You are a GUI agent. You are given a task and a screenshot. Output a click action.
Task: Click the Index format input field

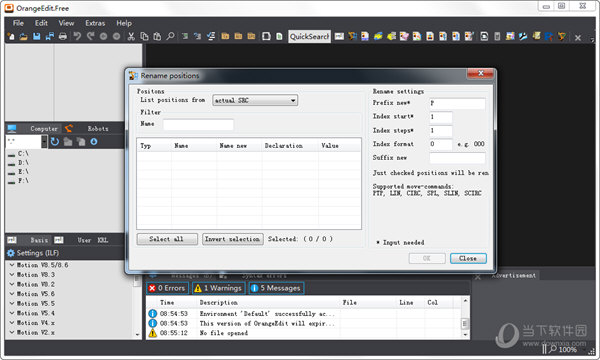click(440, 144)
